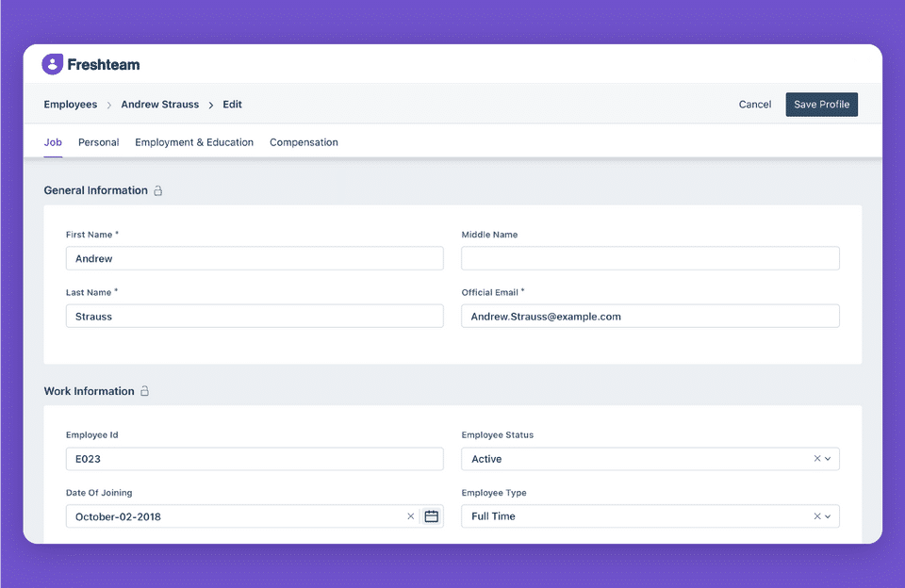Click the Save Profile button
Viewport: 905px width, 588px height.
click(821, 105)
